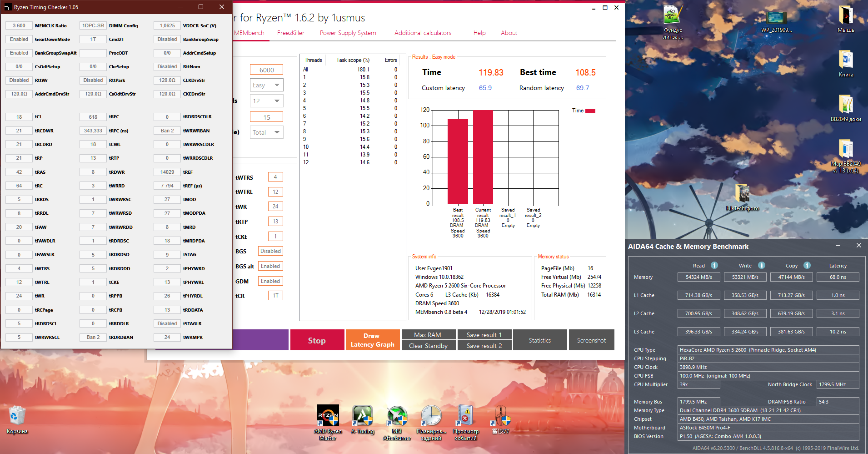Click the Screenshot button
868x454 pixels.
click(x=591, y=340)
